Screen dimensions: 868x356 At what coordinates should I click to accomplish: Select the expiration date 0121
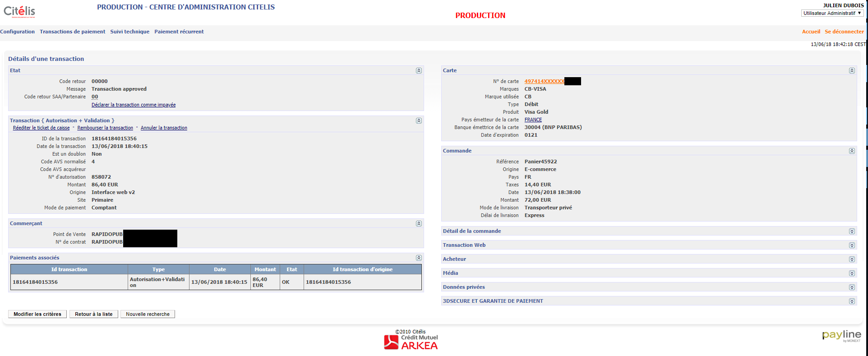(x=531, y=135)
